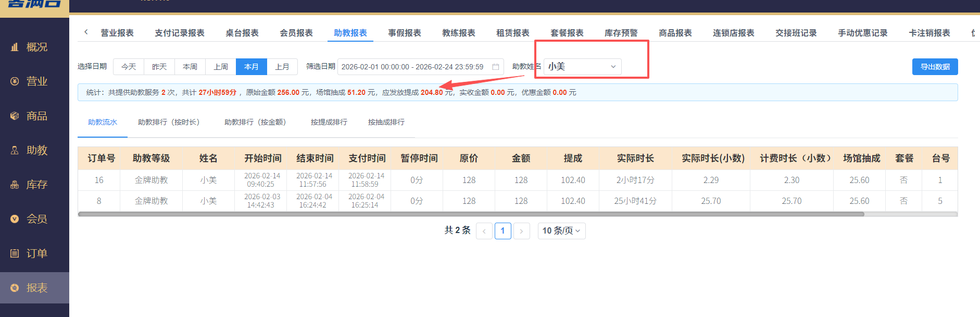The width and height of the screenshot is (980, 317).
Task: Click the 概况 overview icon in sidebar
Action: click(15, 47)
